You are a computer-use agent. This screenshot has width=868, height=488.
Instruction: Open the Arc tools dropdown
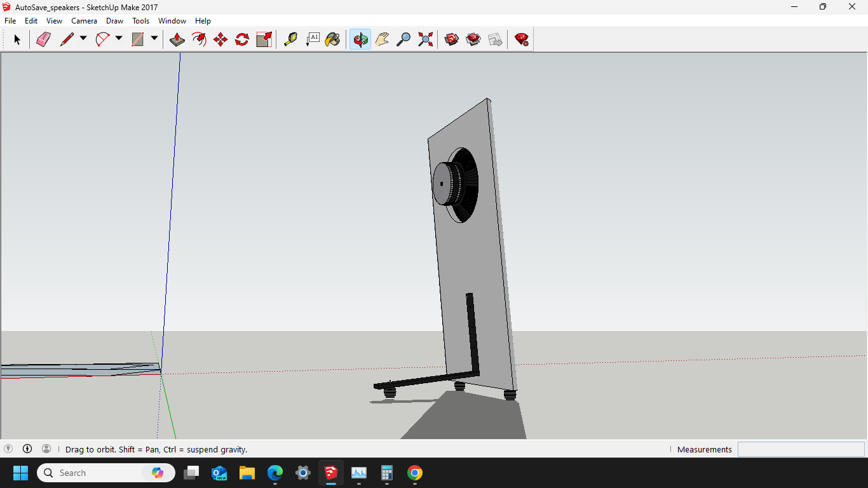click(x=119, y=39)
